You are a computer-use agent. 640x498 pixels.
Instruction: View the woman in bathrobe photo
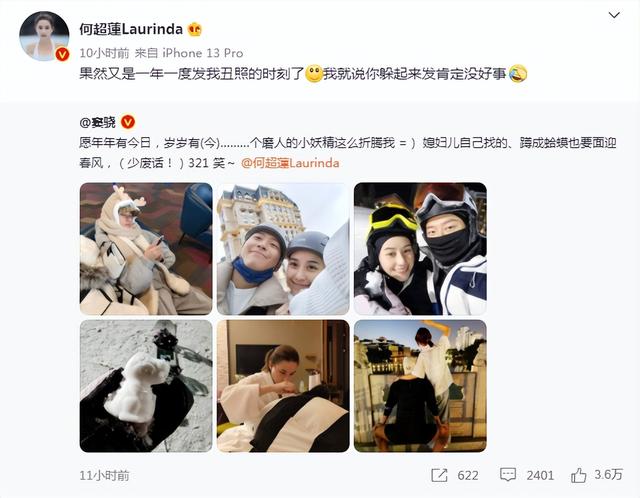point(283,386)
